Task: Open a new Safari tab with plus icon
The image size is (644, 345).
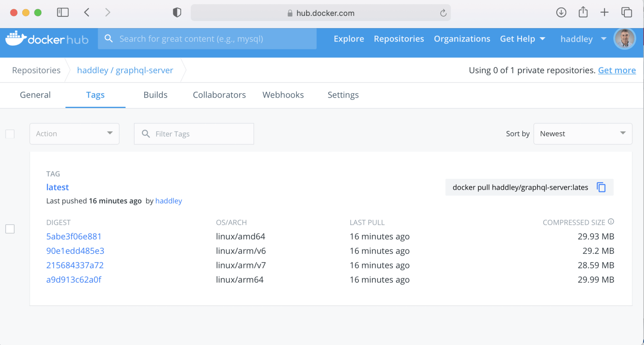Action: click(x=604, y=13)
